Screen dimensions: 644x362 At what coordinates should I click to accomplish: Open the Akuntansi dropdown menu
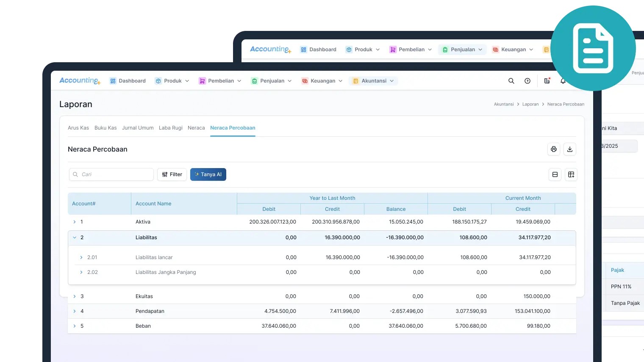[373, 81]
